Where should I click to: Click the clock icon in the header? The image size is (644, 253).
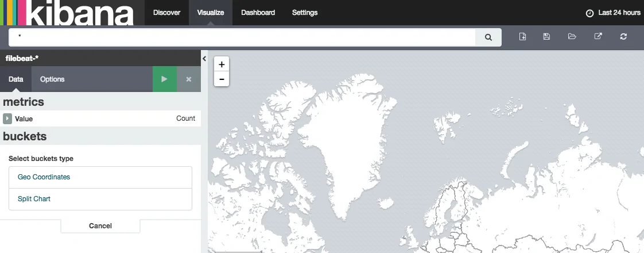point(590,13)
